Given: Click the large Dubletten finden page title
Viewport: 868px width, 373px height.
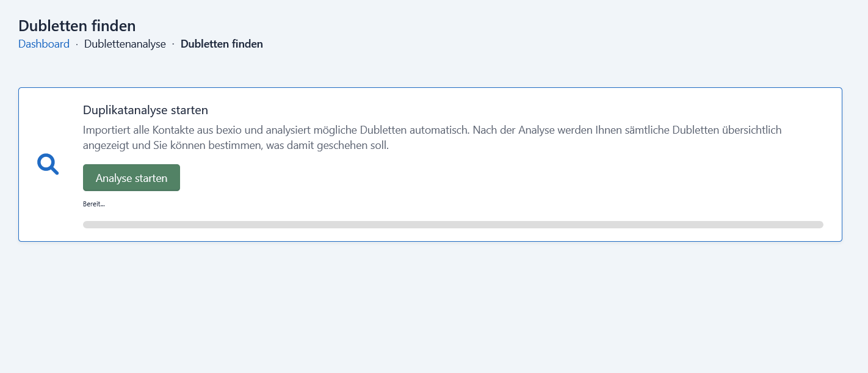Looking at the screenshot, I should pyautogui.click(x=77, y=26).
